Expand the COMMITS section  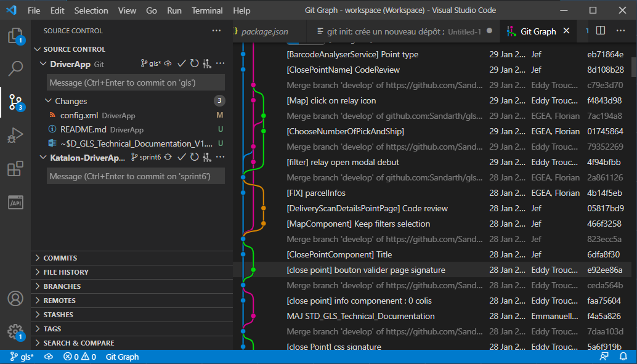pos(132,258)
